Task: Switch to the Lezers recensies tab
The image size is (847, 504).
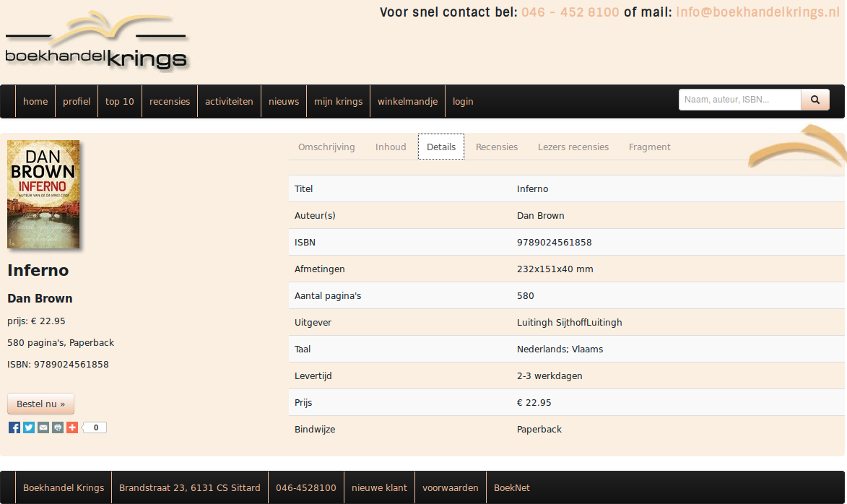Action: pyautogui.click(x=573, y=147)
